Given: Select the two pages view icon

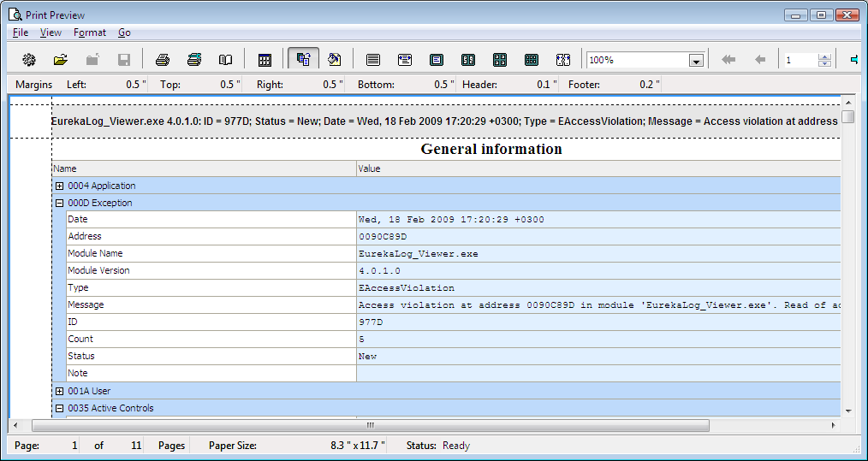Looking at the screenshot, I should 468,60.
